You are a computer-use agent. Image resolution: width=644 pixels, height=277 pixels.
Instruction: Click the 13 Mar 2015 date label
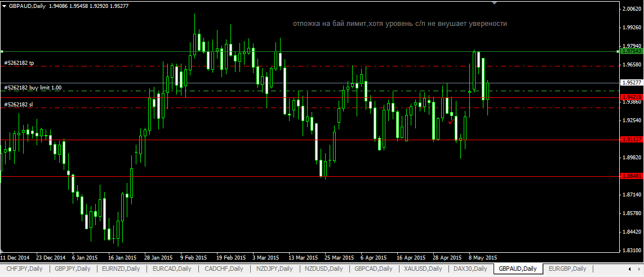coord(303,258)
